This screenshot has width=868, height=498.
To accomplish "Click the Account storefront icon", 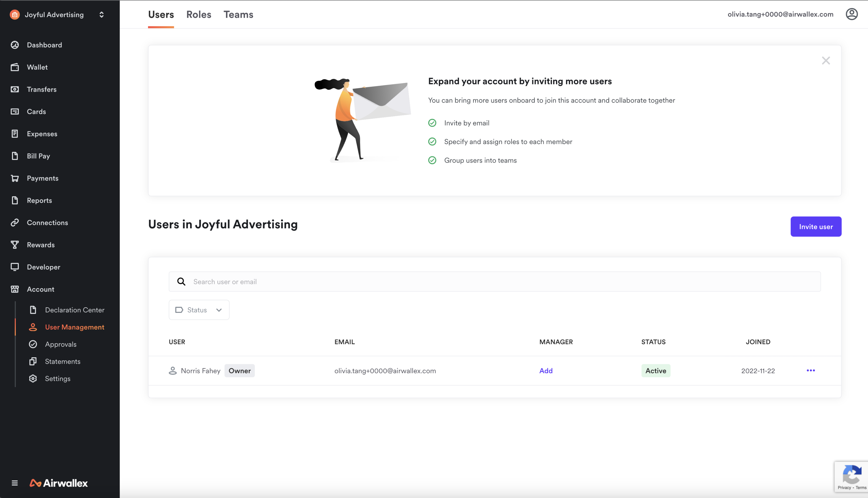I will 15,289.
